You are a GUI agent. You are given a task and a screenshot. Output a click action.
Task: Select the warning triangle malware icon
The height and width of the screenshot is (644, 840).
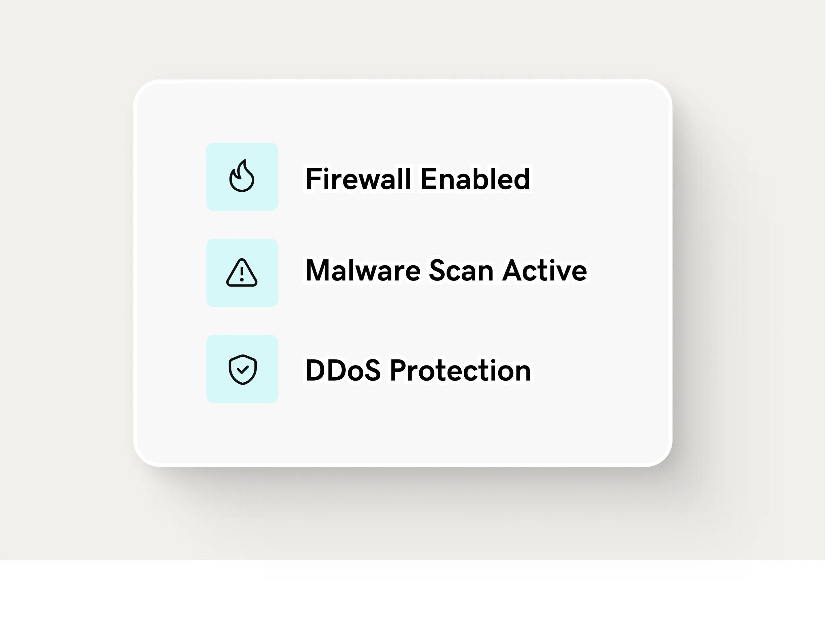point(242,272)
